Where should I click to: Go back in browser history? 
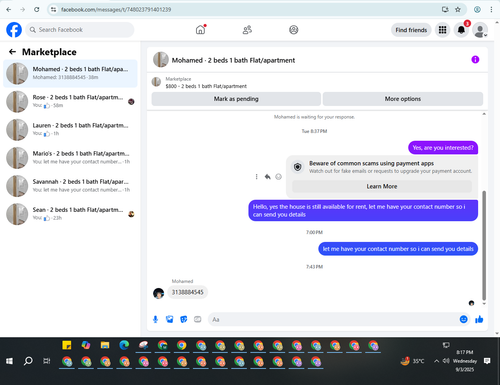point(9,10)
